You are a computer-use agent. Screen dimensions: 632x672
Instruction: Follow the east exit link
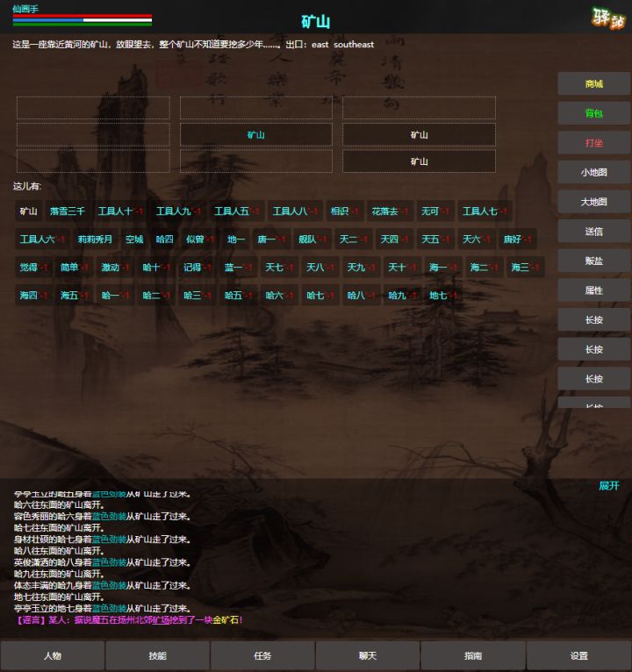320,45
